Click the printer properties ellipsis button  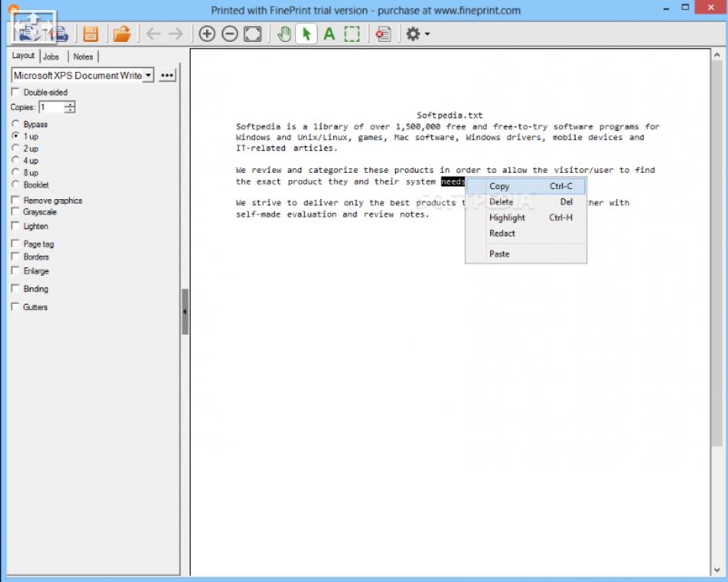tap(167, 75)
